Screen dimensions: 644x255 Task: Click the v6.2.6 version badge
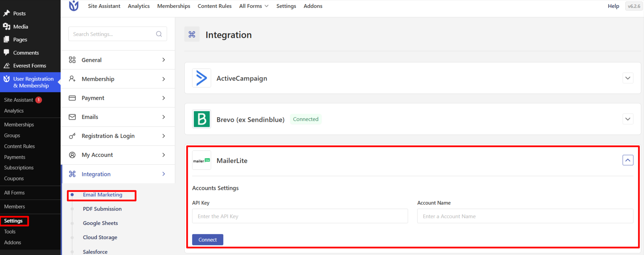[x=634, y=6]
